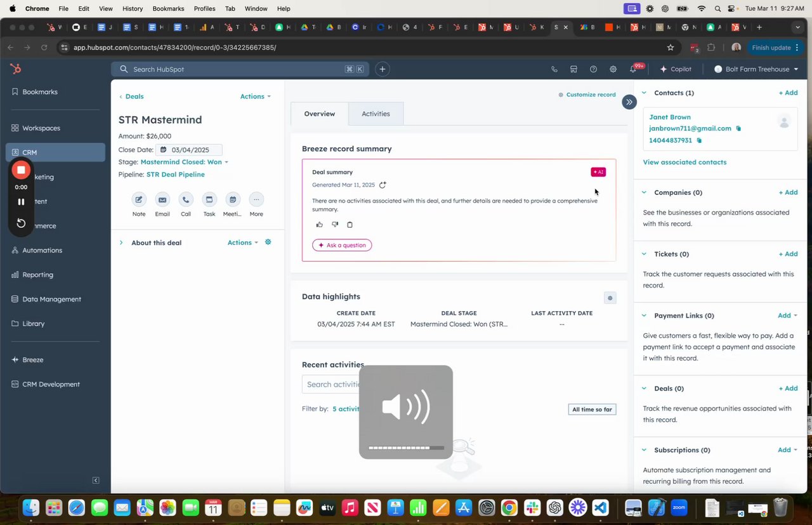Collapse the left navigation sidebar
Screen dimensions: 812x525
pyautogui.click(x=96, y=481)
